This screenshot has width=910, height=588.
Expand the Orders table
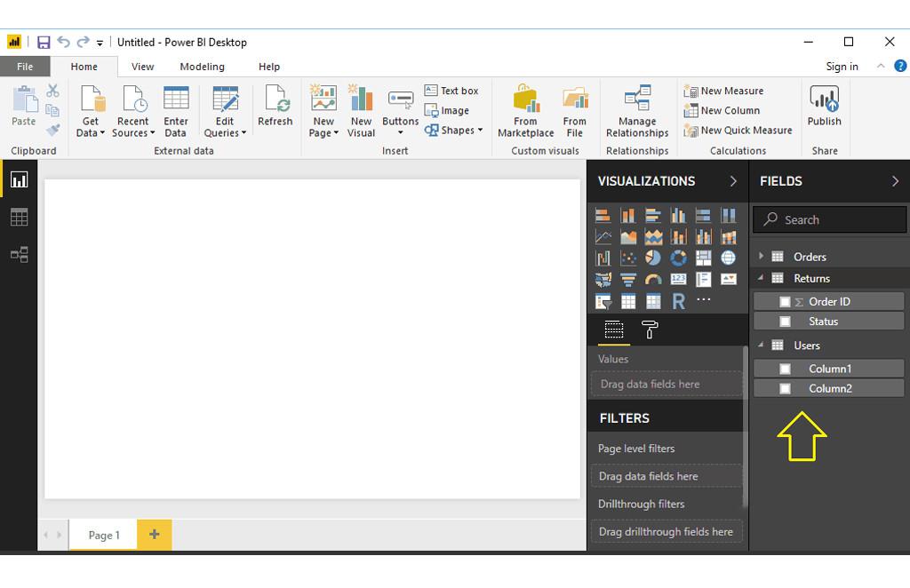click(761, 256)
